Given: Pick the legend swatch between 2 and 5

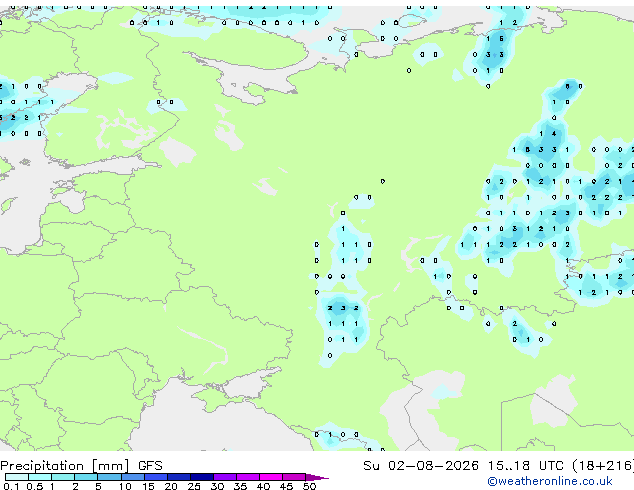Looking at the screenshot, I should tap(86, 477).
